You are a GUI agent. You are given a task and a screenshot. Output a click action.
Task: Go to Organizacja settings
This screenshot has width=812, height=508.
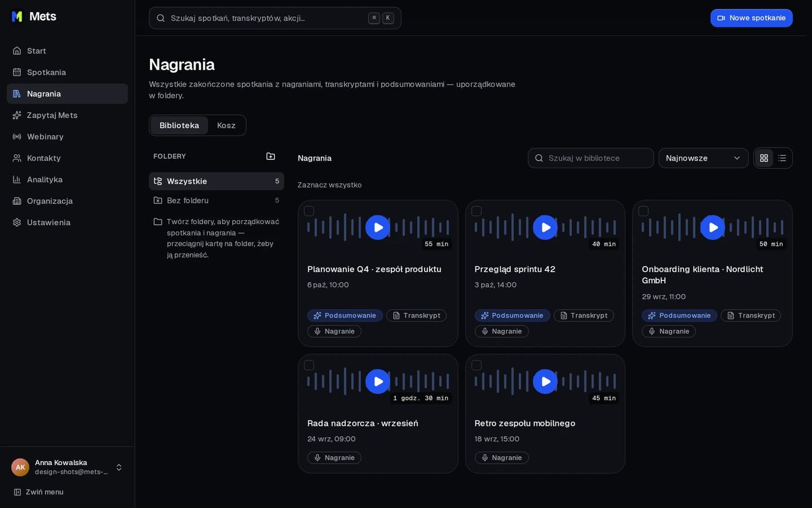pos(67,201)
